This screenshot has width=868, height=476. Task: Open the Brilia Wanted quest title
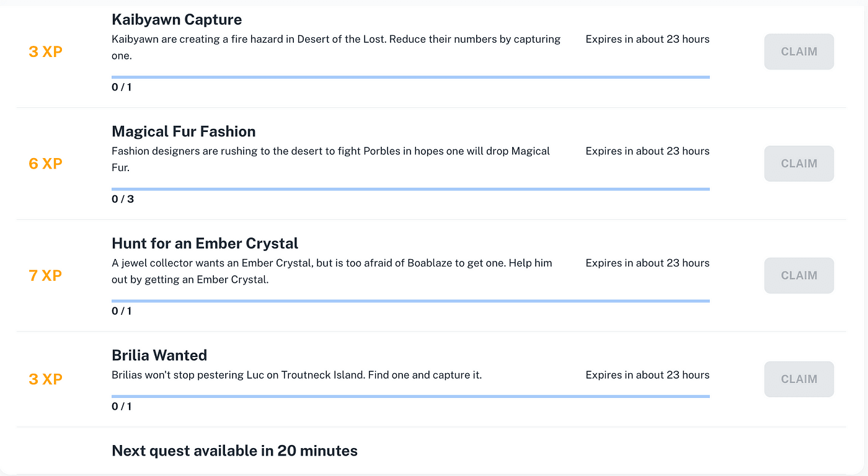[159, 355]
